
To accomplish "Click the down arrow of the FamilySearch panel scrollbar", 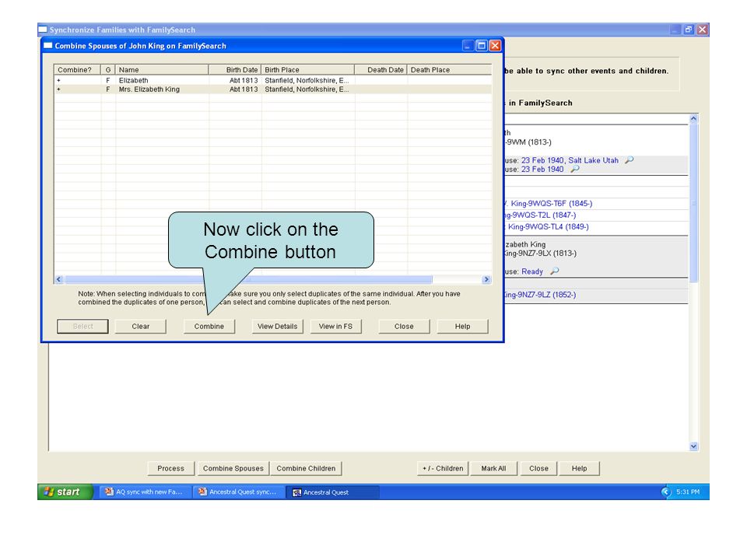I will [693, 446].
